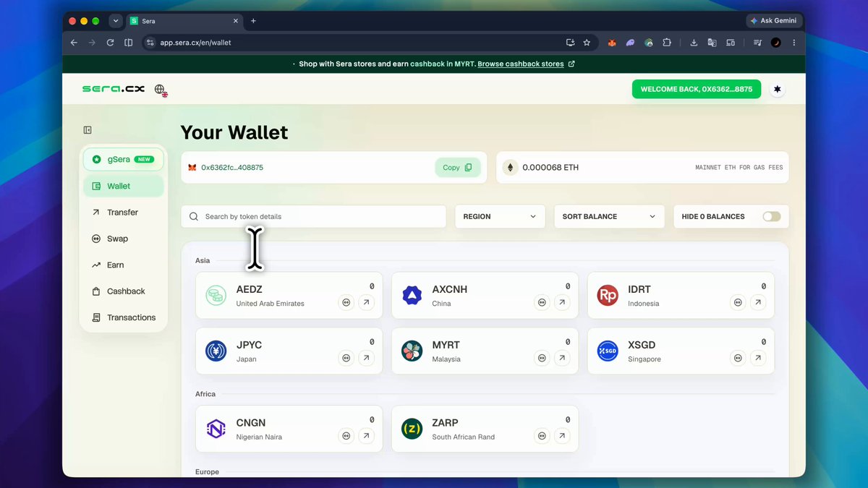Click the wallet address 0x6362fc…408875 text

click(232, 167)
